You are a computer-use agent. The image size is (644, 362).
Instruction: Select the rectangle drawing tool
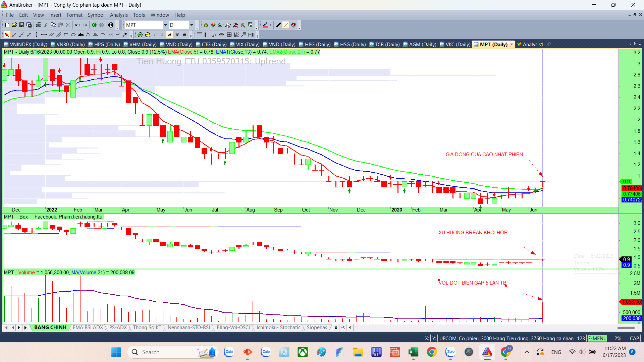click(x=66, y=35)
